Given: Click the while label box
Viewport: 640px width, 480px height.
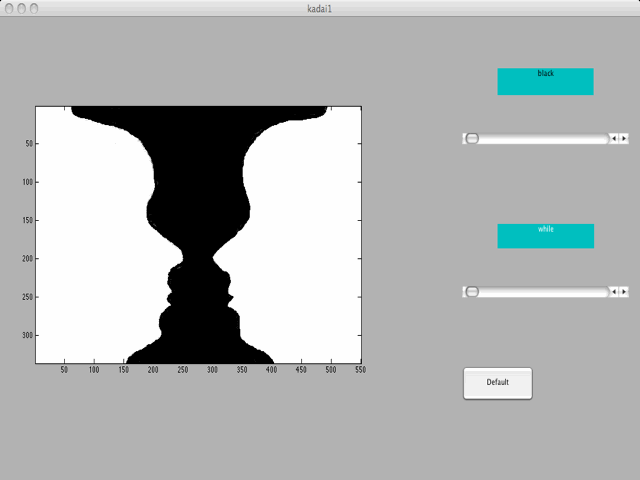Looking at the screenshot, I should click(x=545, y=236).
